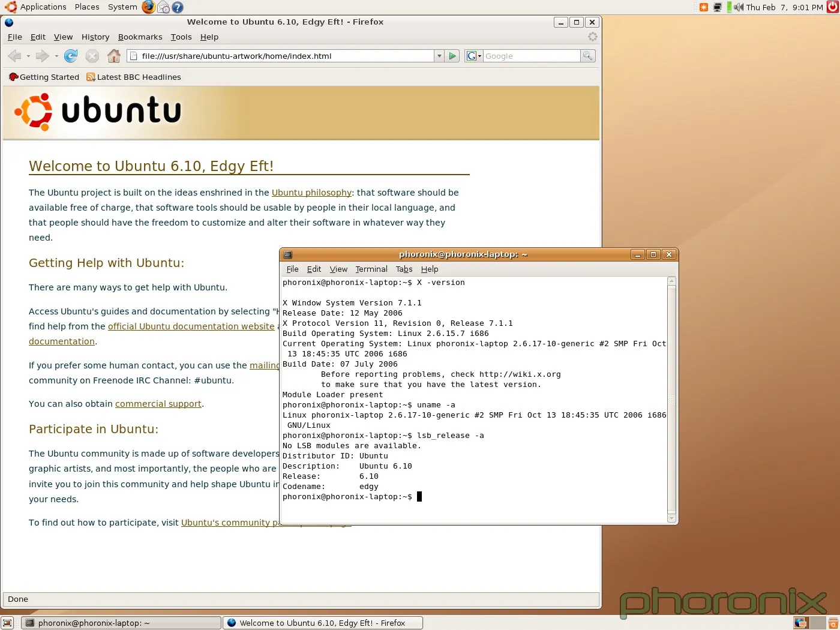
Task: Reload the page in Firefox
Action: [x=71, y=56]
